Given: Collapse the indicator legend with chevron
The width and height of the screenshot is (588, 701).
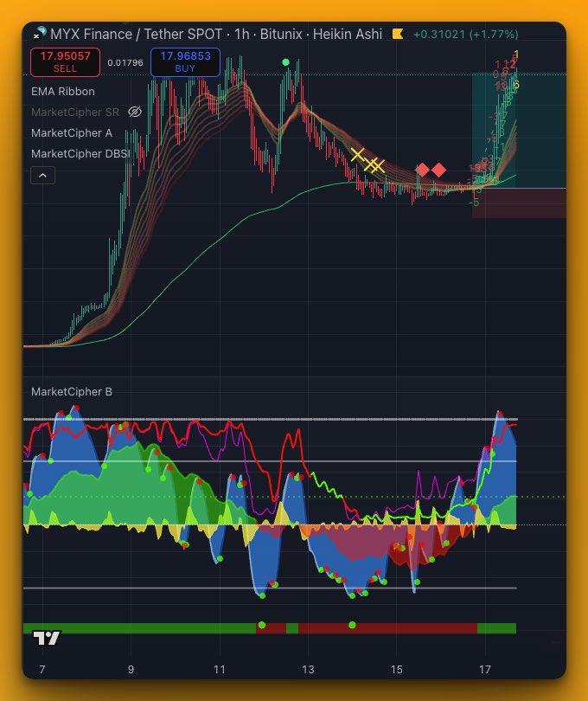Looking at the screenshot, I should click(x=43, y=175).
